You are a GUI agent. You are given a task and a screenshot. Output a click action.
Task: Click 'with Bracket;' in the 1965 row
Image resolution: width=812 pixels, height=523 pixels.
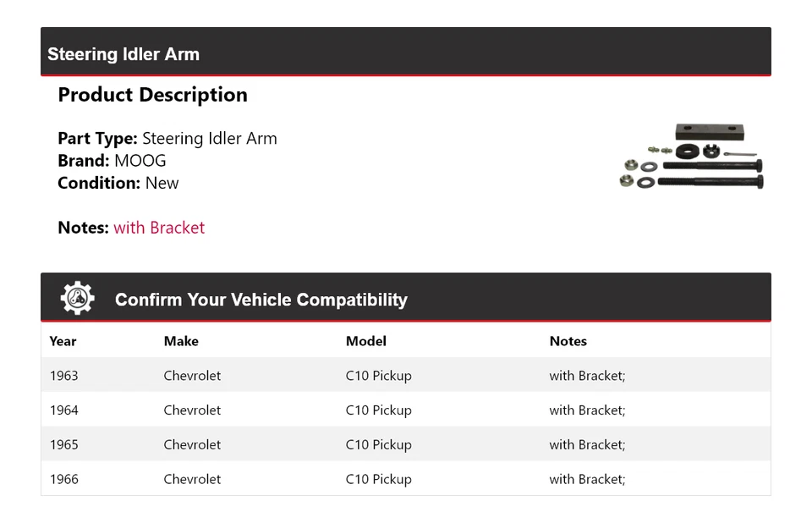tap(587, 445)
